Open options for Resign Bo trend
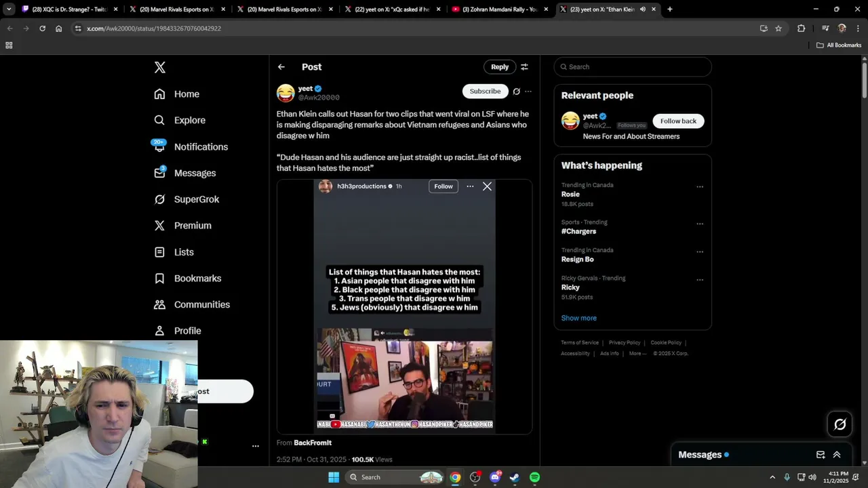This screenshot has height=488, width=868. click(700, 251)
